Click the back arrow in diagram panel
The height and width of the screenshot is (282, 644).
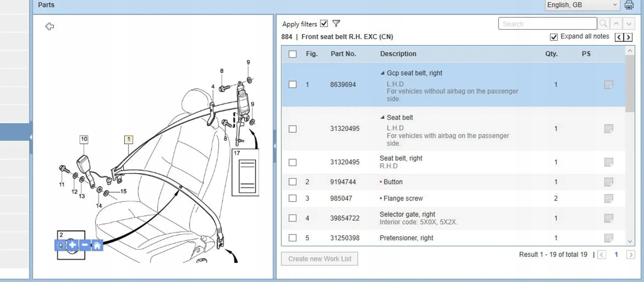pyautogui.click(x=49, y=26)
